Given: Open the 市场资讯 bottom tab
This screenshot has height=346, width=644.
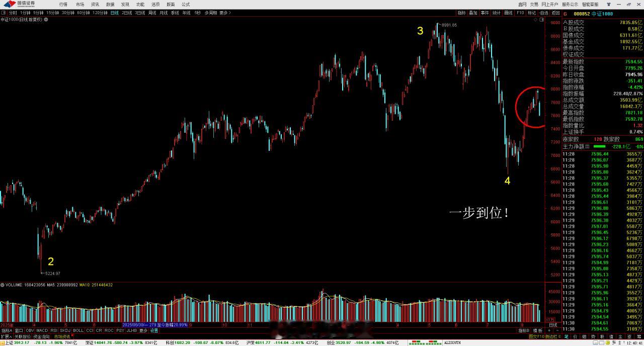Looking at the screenshot, I should [62, 336].
